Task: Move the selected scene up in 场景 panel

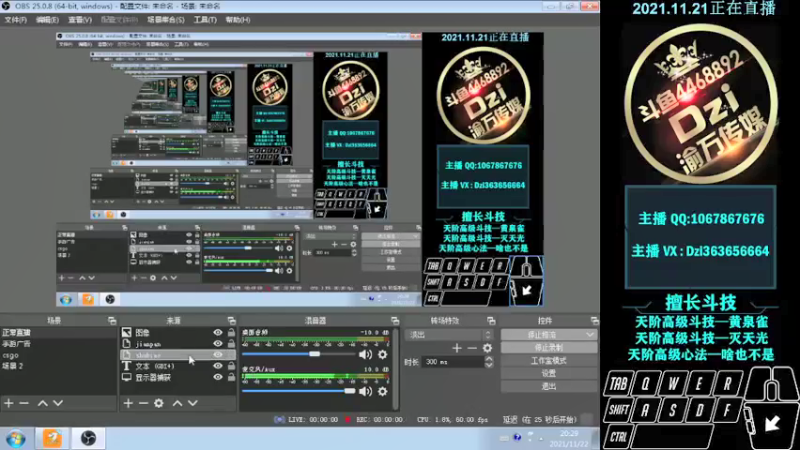Action: pos(43,403)
